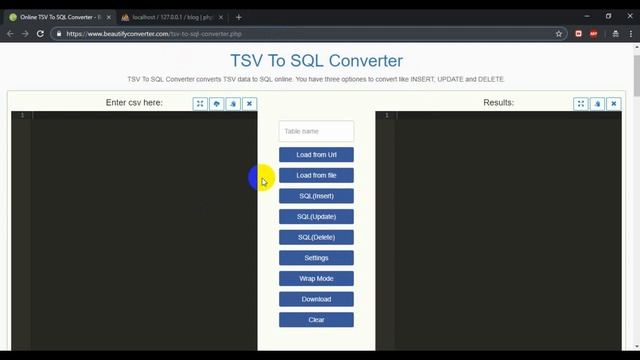Click inside the left CSV input editor

tap(135, 231)
